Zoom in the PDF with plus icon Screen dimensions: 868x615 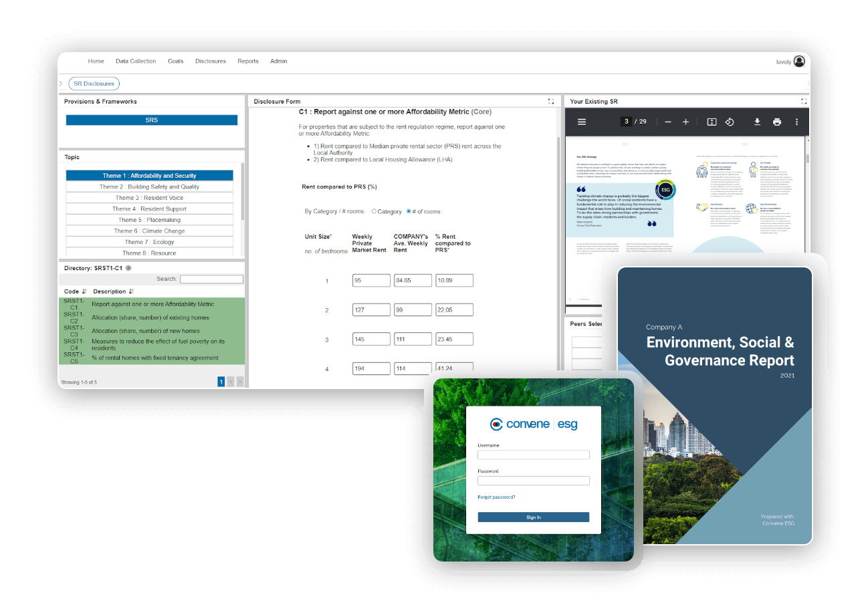click(x=685, y=122)
